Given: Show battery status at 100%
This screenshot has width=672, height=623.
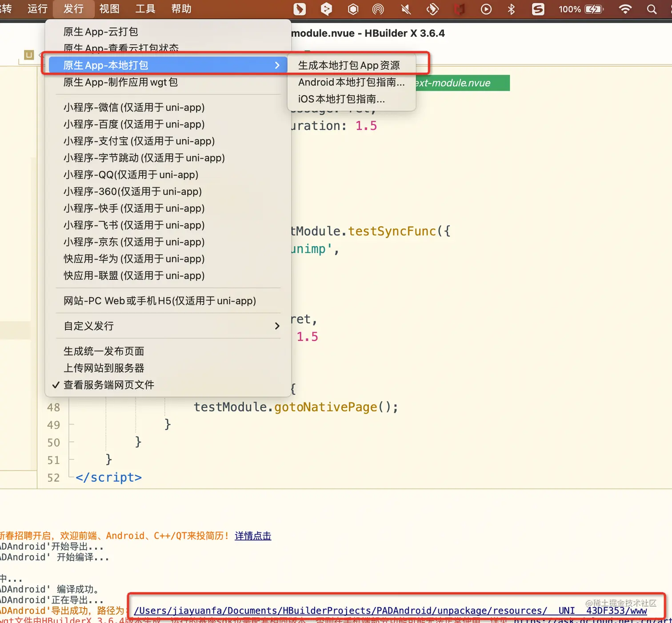Looking at the screenshot, I should [x=581, y=9].
